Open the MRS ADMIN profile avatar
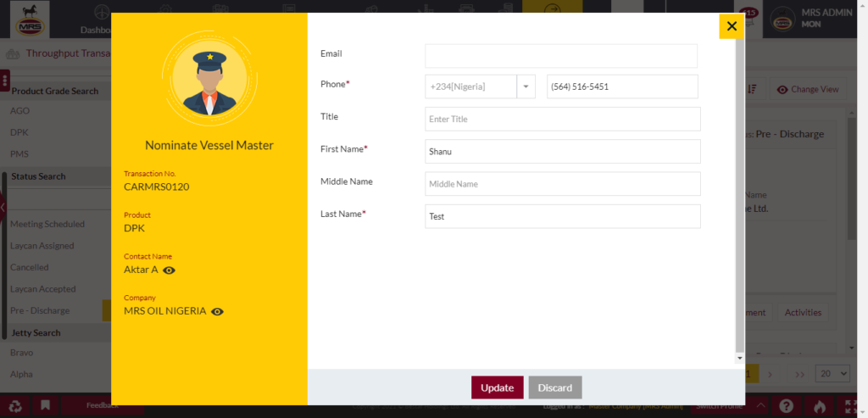Screen dimensions: 868x418 tap(782, 19)
